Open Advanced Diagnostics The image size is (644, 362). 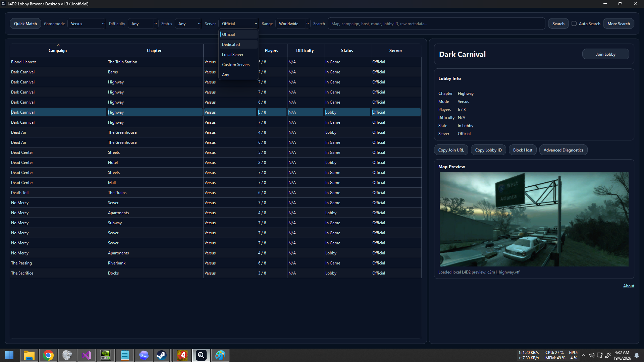[563, 150]
